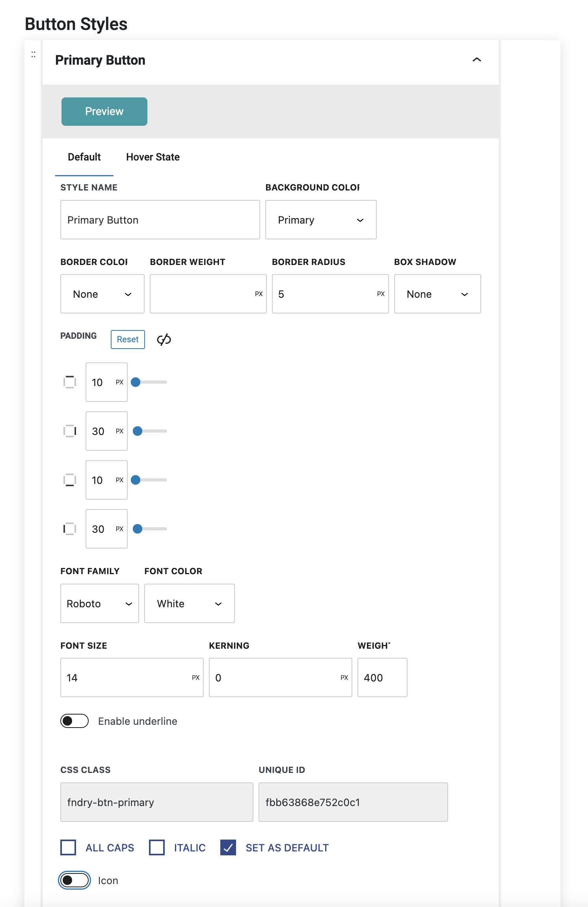
Task: Collapse the Primary Button panel chevron
Action: 476,60
